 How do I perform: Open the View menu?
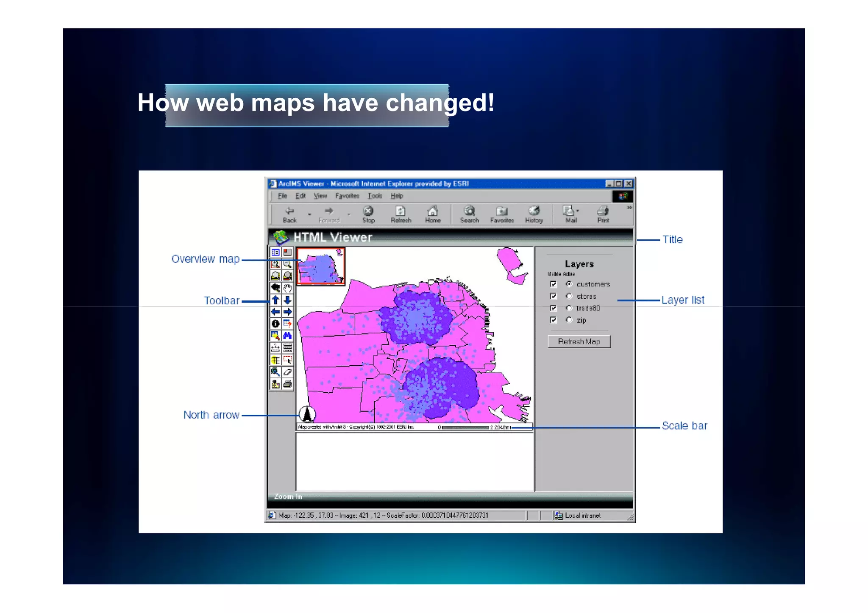pyautogui.click(x=320, y=196)
